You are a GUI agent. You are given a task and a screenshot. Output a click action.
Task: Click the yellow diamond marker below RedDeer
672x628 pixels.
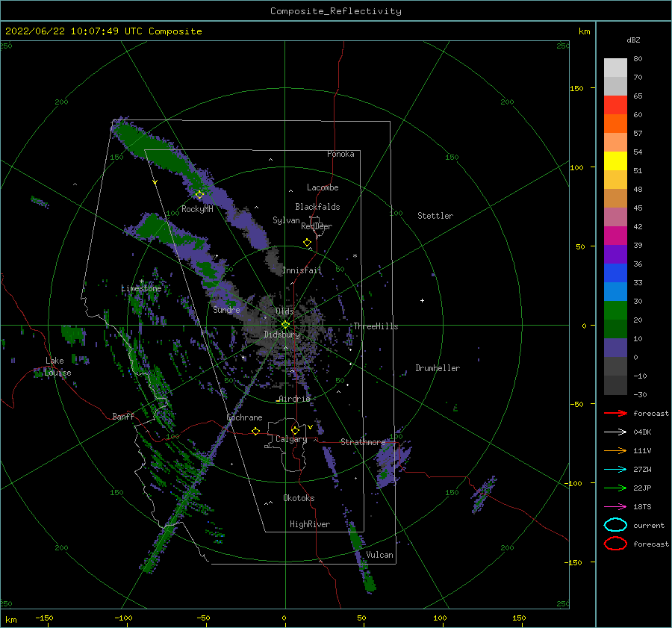click(307, 243)
